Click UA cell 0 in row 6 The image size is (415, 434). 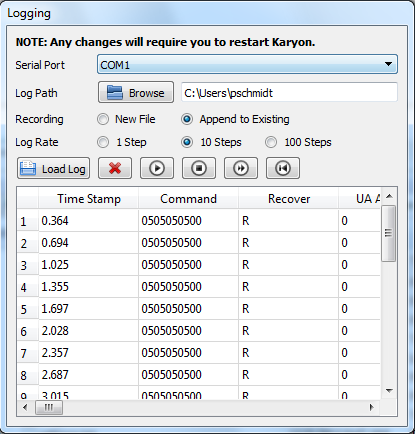359,331
